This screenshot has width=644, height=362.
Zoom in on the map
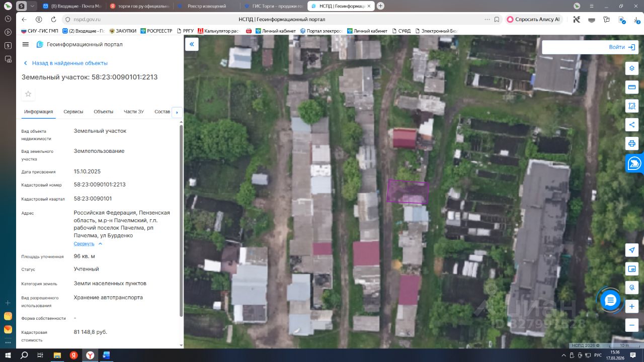pyautogui.click(x=632, y=306)
